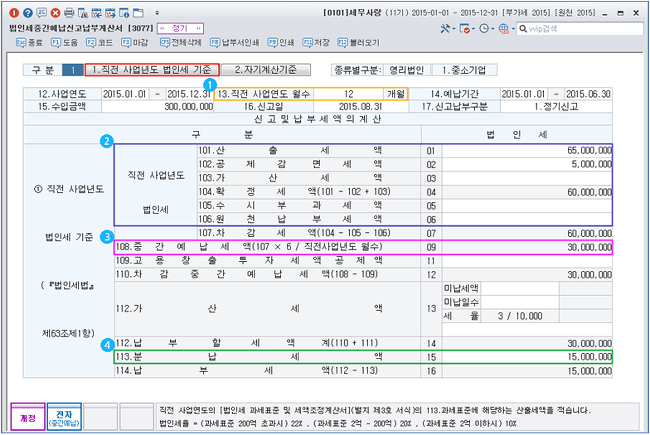Click the 수입금액 value 300,000,000
This screenshot has width=650, height=435.
coord(158,107)
